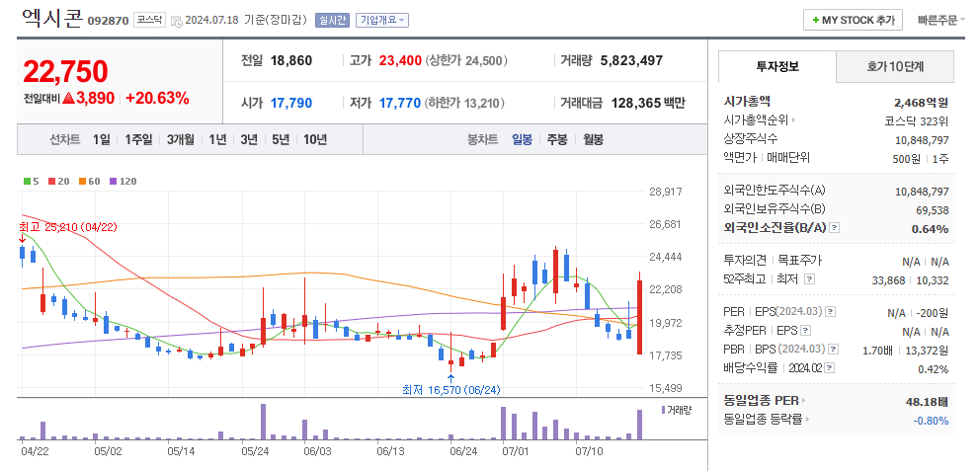Select the 주봉 candlestick chart

click(x=557, y=139)
